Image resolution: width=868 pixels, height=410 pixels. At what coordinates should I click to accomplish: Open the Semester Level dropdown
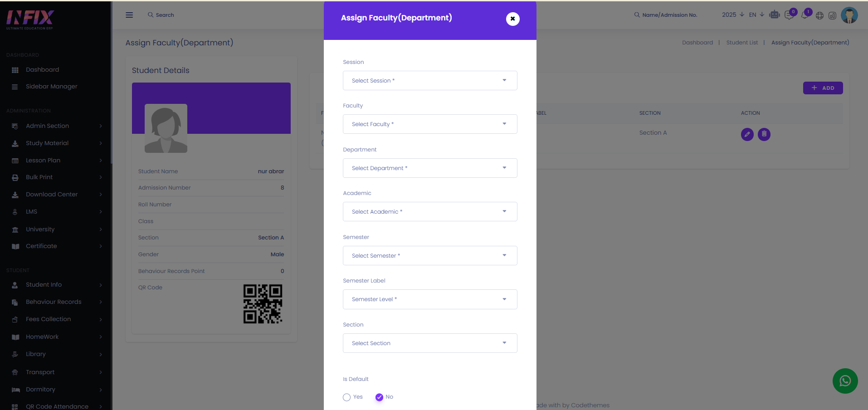pos(430,299)
